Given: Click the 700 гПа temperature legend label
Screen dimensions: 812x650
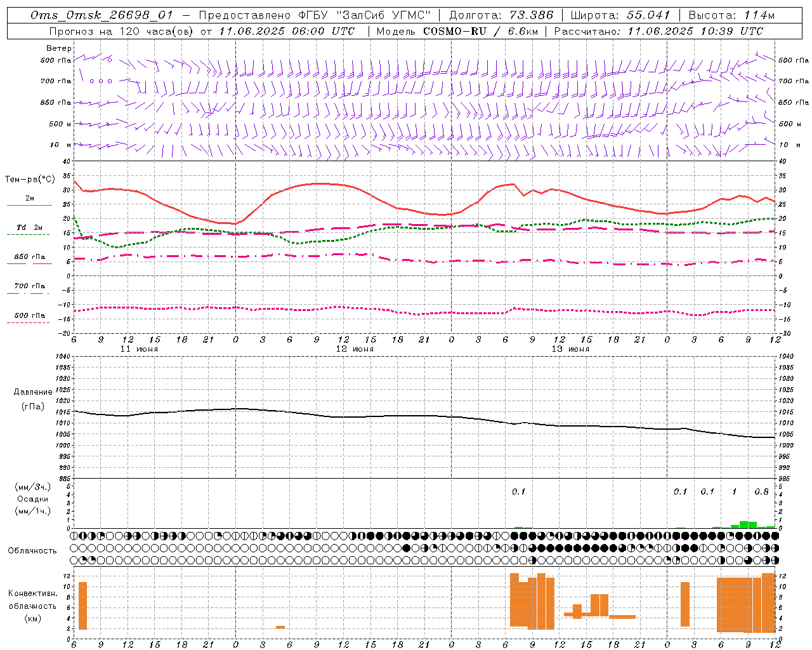Looking at the screenshot, I should tap(30, 286).
